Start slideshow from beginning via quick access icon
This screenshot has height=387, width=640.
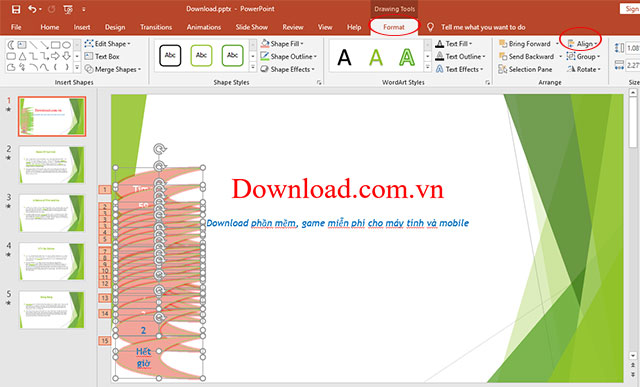pyautogui.click(x=68, y=9)
